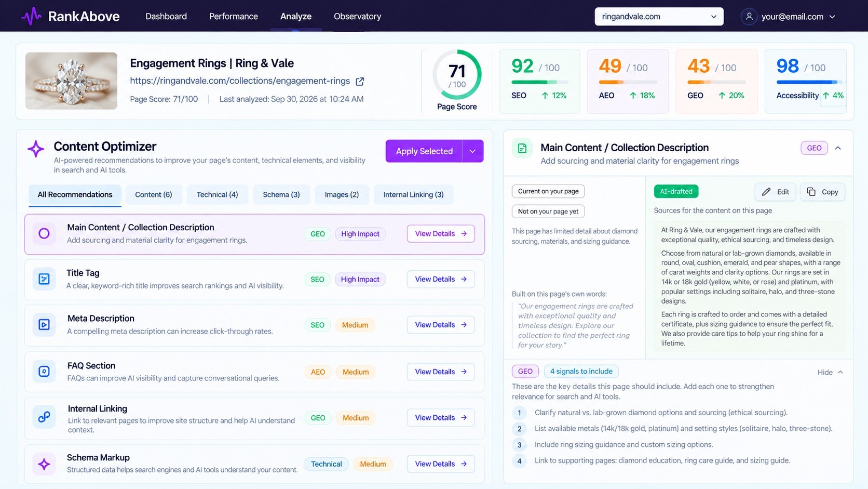View Details for Schema Markup

[441, 464]
